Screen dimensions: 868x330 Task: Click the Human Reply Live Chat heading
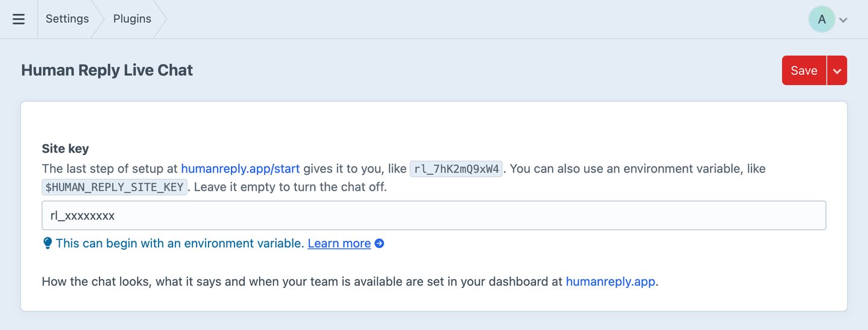(x=107, y=70)
